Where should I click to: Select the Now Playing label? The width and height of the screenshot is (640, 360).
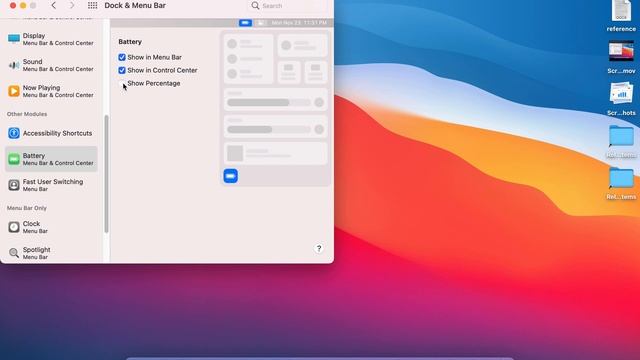42,88
